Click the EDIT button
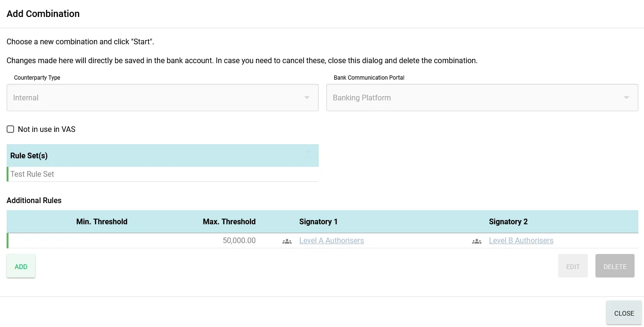The image size is (644, 327). point(573,266)
